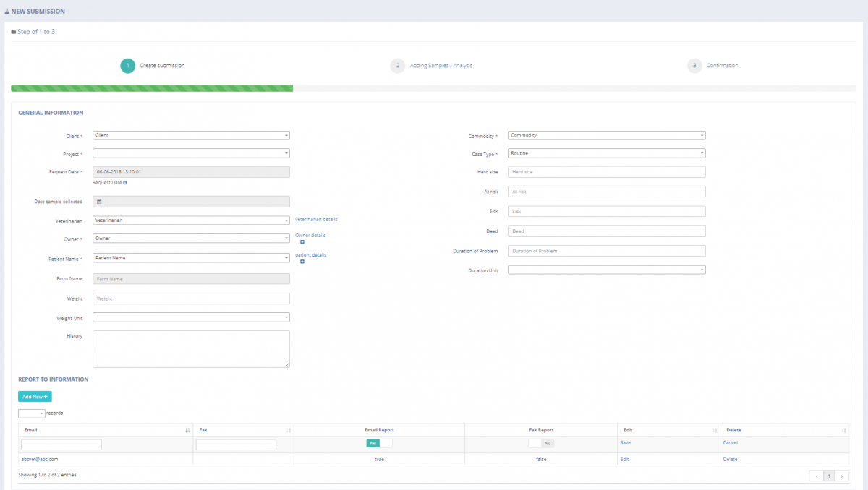Click the Request Date field
Image resolution: width=868 pixels, height=490 pixels.
pos(191,172)
